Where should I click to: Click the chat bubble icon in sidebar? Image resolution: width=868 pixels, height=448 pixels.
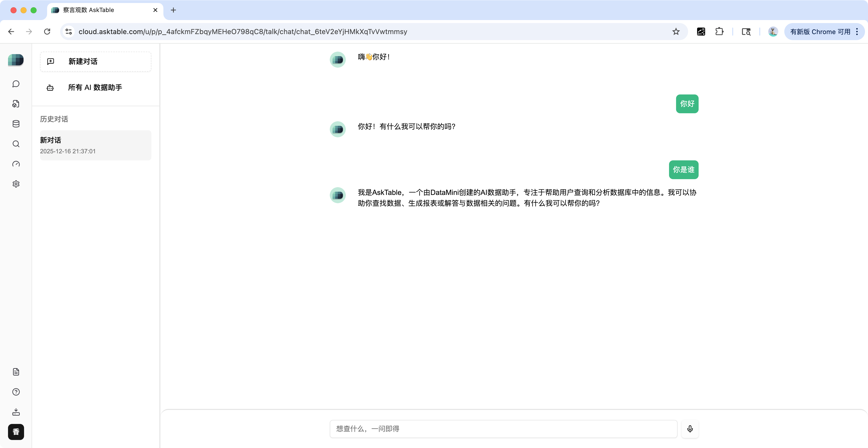click(16, 84)
